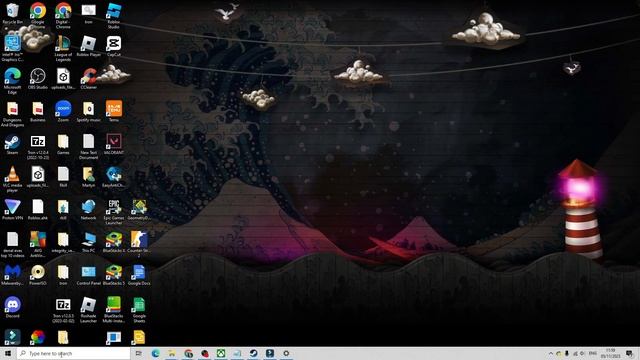Select the Steam desktop shortcut

point(12,144)
